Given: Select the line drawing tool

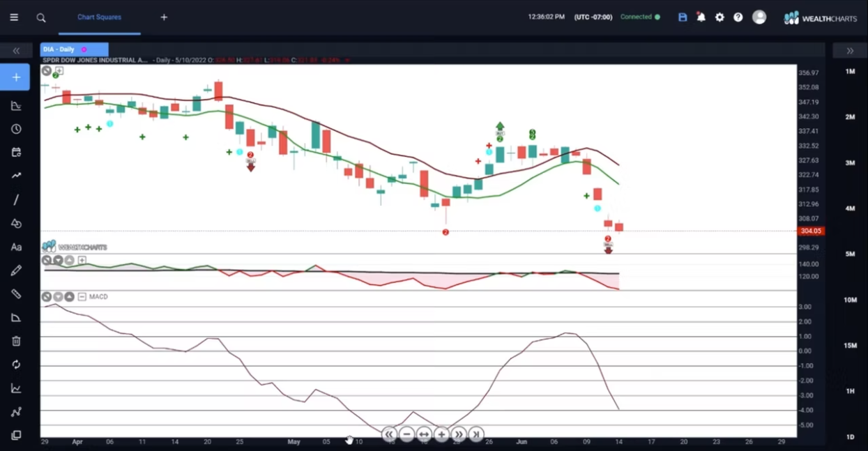Looking at the screenshot, I should coord(16,200).
